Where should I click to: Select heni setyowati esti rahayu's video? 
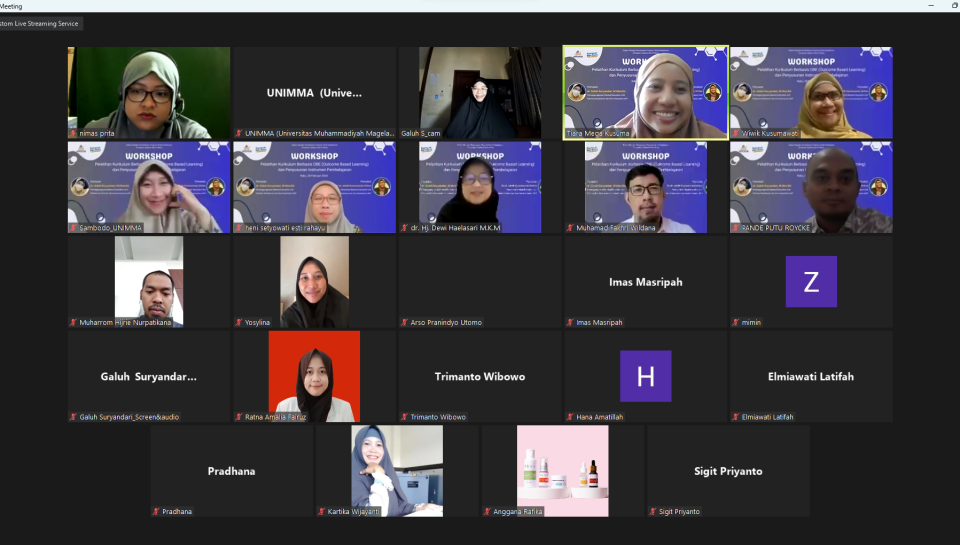tap(315, 187)
